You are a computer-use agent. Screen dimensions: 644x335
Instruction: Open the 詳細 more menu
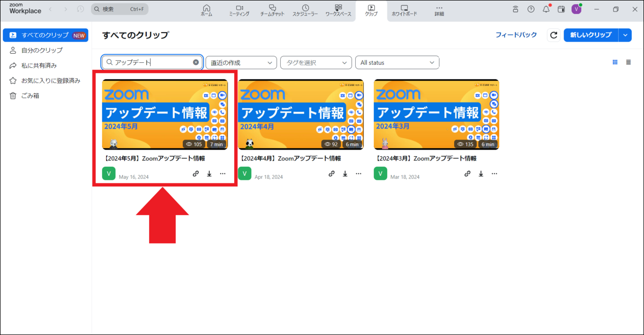coord(439,11)
